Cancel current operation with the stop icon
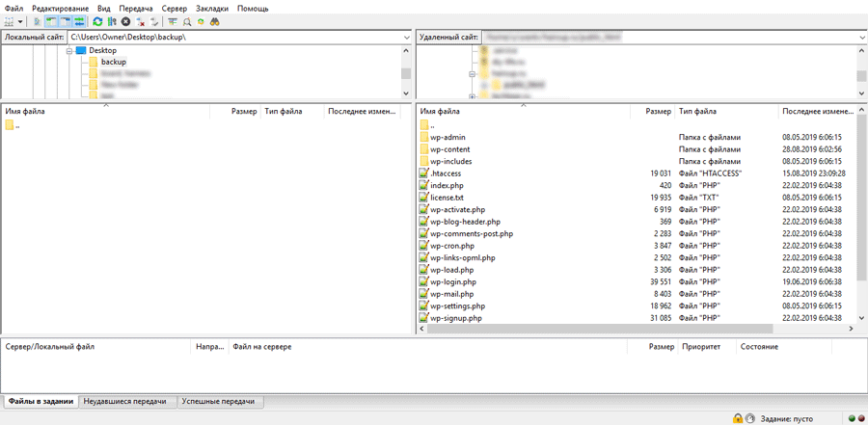This screenshot has width=868, height=425. tap(125, 21)
